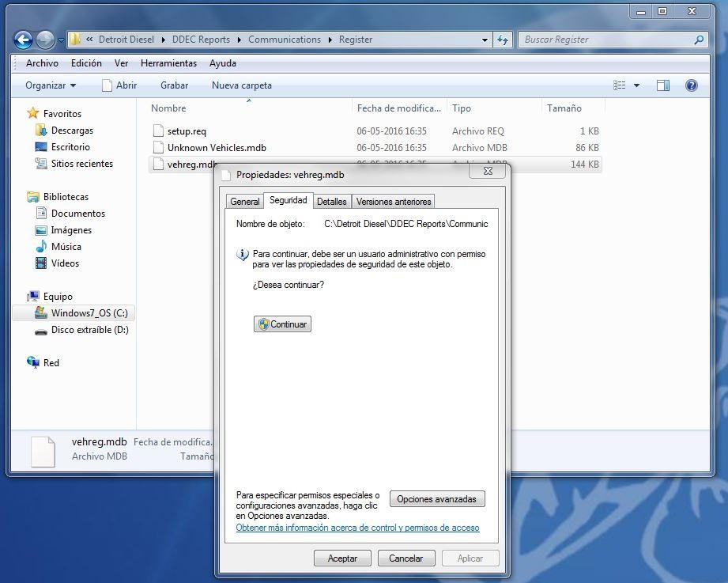Refresh the Register folder view

[x=503, y=40]
